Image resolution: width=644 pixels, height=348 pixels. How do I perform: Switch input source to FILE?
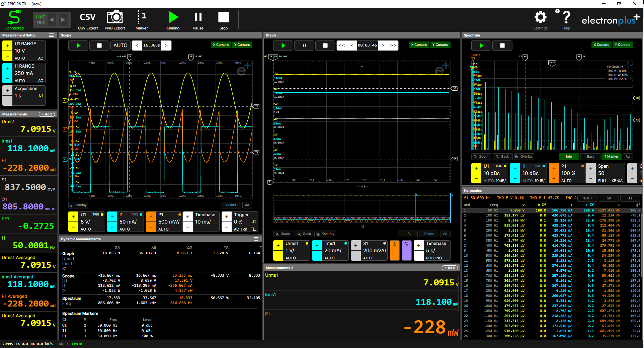point(41,23)
